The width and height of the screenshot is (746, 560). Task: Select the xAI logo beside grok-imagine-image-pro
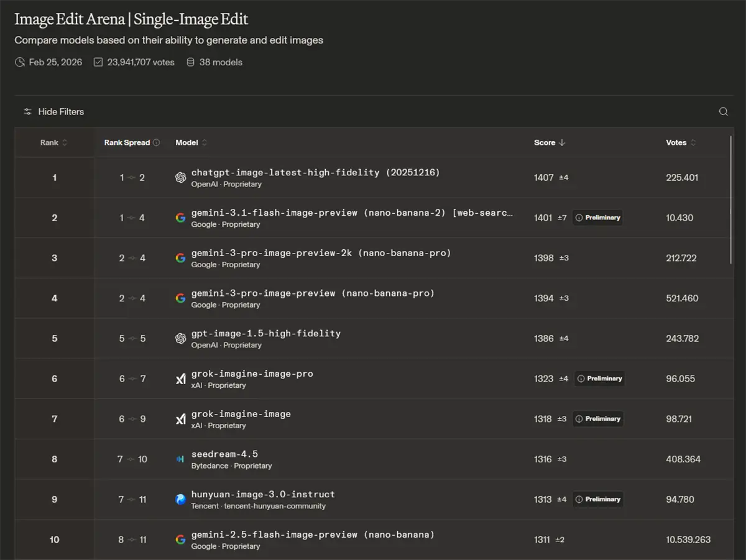click(x=180, y=379)
